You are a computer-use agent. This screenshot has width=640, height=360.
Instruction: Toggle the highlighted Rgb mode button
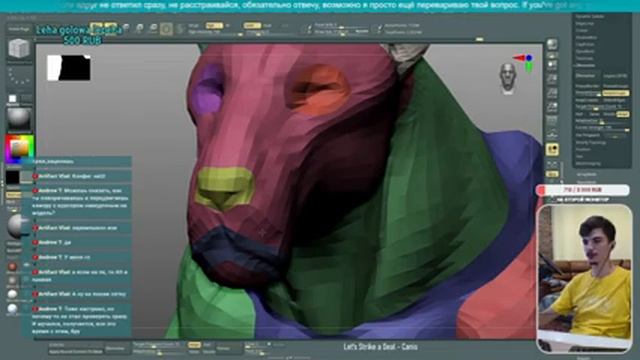tap(214, 25)
